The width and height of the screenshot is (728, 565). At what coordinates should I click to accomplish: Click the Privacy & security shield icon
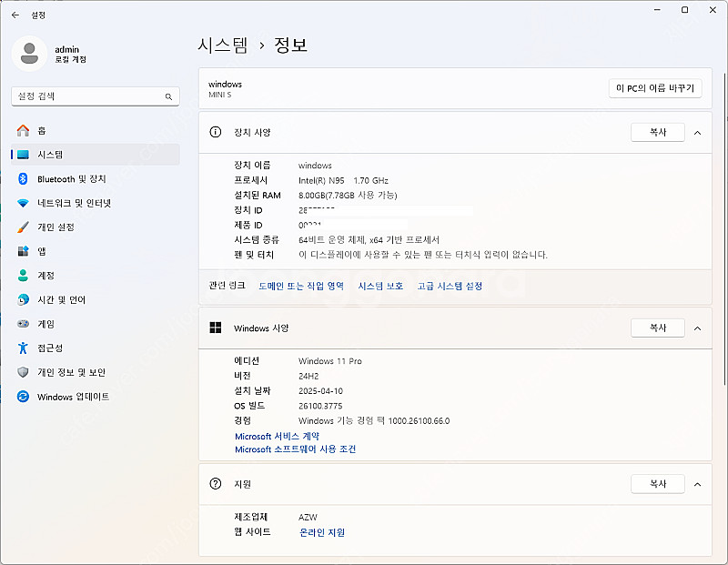pyautogui.click(x=23, y=372)
